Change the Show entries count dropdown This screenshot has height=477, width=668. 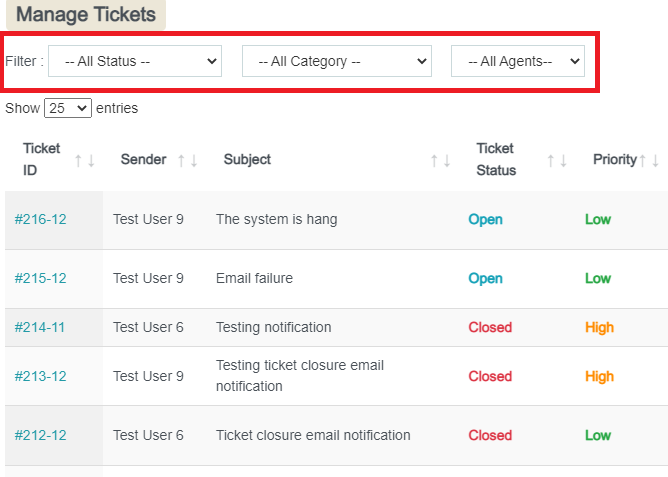coord(68,108)
